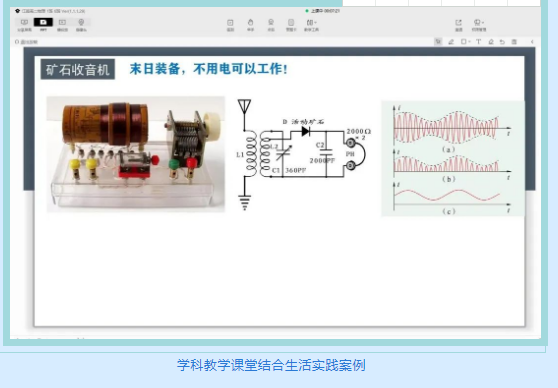Select the pointer selection tool
558x388 pixels.
(438, 42)
